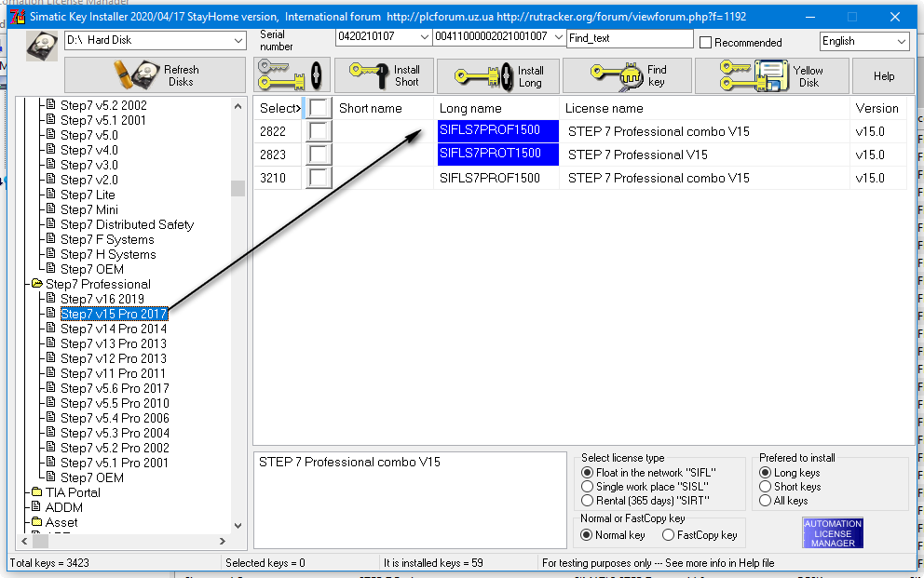Click the Yellow Disk button
Screen dimensions: 924x578
tap(772, 76)
